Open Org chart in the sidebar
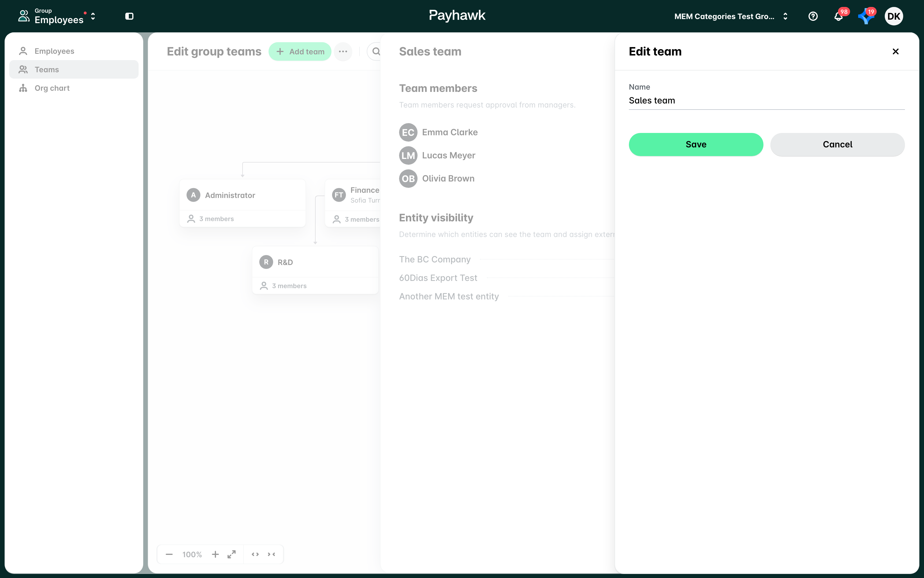The width and height of the screenshot is (924, 578). 74,88
